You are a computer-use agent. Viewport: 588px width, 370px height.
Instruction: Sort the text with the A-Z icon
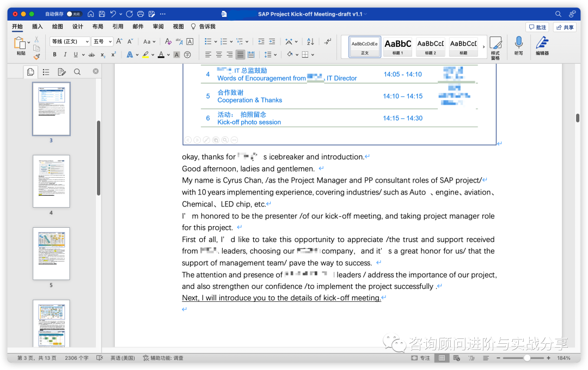[x=310, y=41]
